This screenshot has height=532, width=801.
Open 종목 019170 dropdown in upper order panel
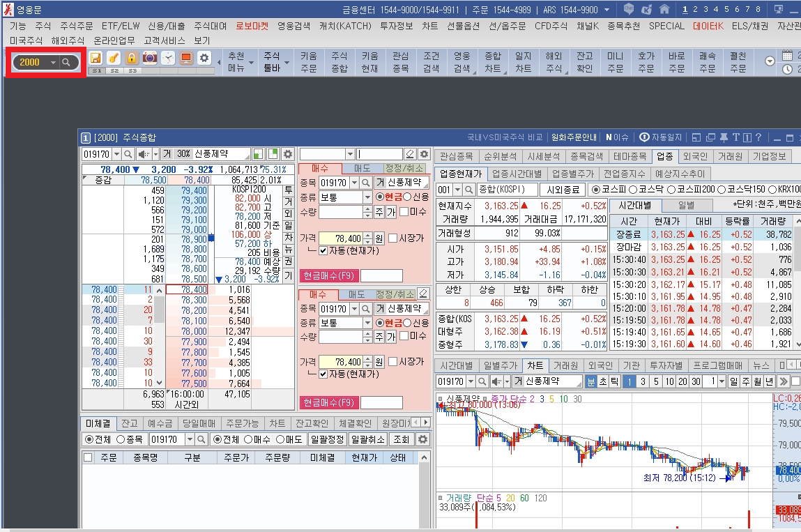(x=354, y=183)
